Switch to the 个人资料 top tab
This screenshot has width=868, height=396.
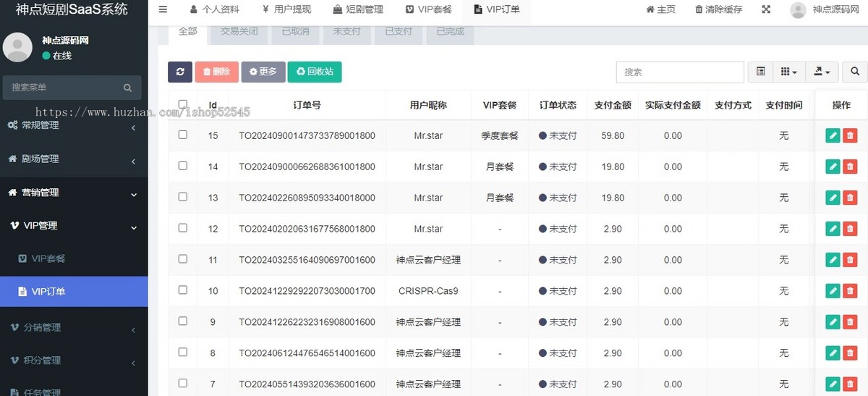[215, 9]
